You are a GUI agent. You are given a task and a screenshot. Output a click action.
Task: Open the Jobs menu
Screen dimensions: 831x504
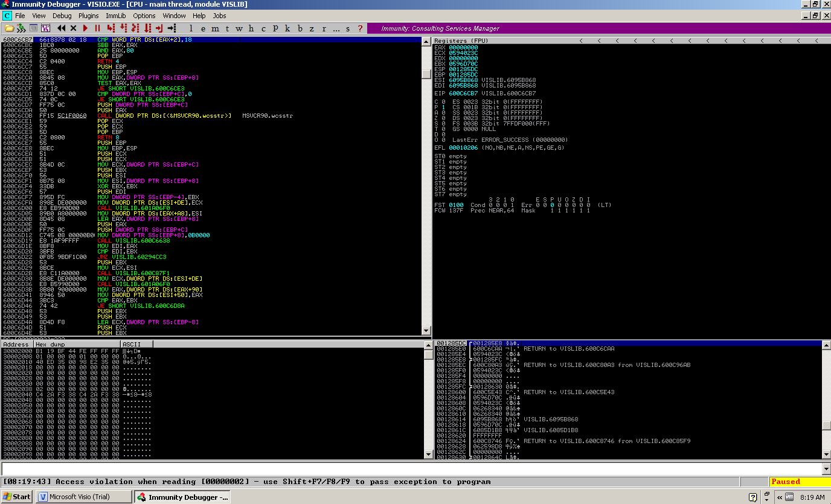pos(220,16)
